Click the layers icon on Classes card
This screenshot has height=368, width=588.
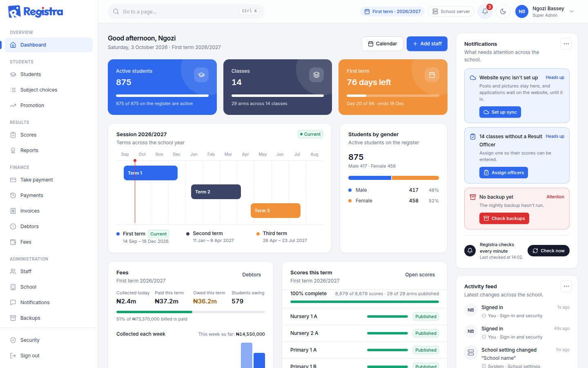[316, 75]
